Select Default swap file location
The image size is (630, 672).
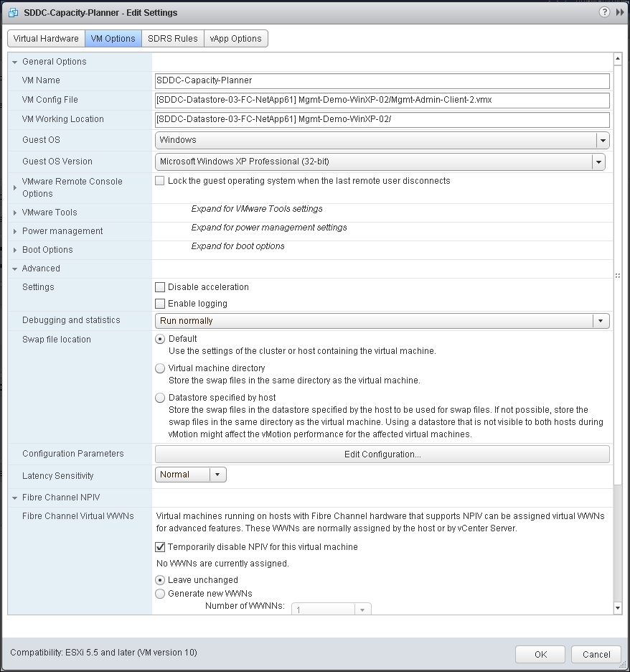point(160,339)
